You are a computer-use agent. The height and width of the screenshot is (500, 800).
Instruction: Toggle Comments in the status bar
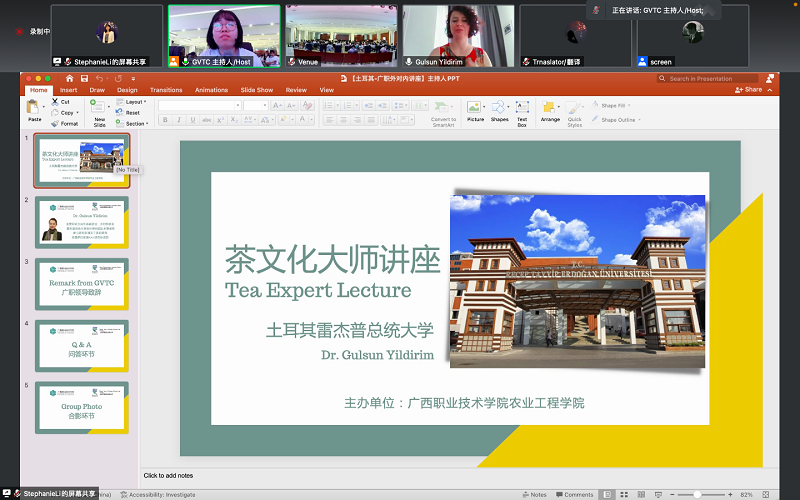pos(574,494)
